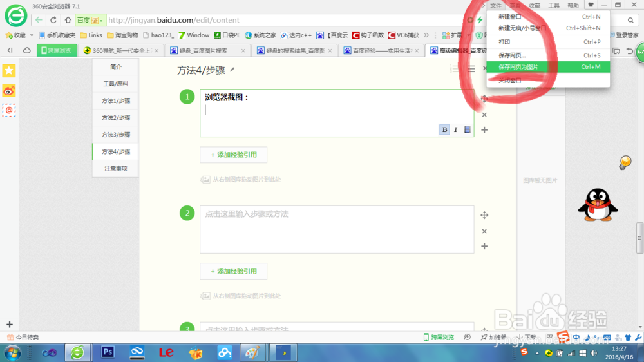Open 达内c++ bookmark
Image resolution: width=644 pixels, height=362 pixels.
[x=296, y=35]
